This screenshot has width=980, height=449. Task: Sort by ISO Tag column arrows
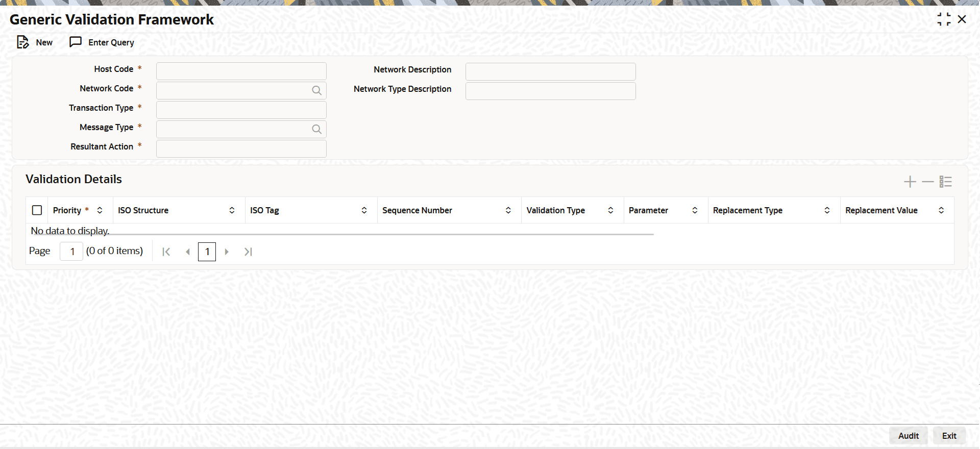point(364,210)
